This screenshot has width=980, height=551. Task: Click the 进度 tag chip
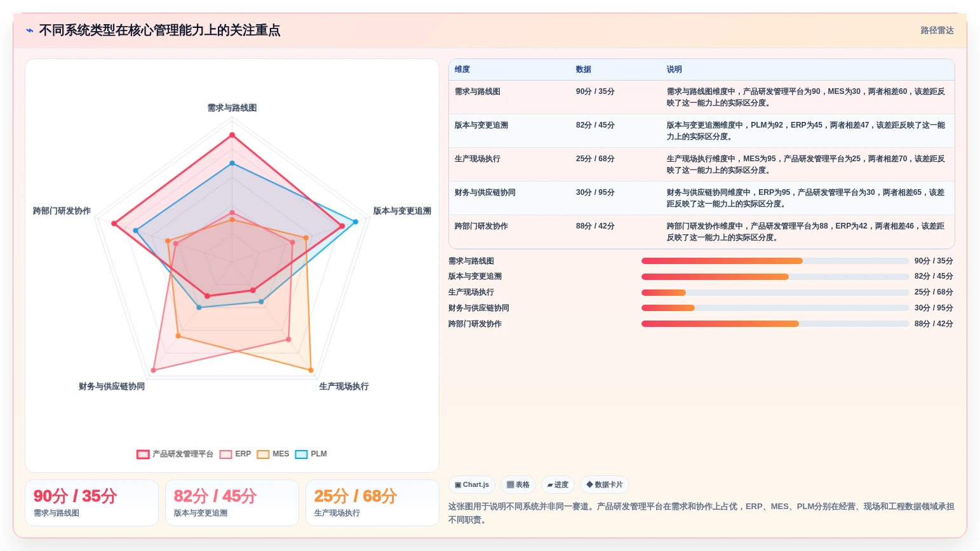[558, 484]
